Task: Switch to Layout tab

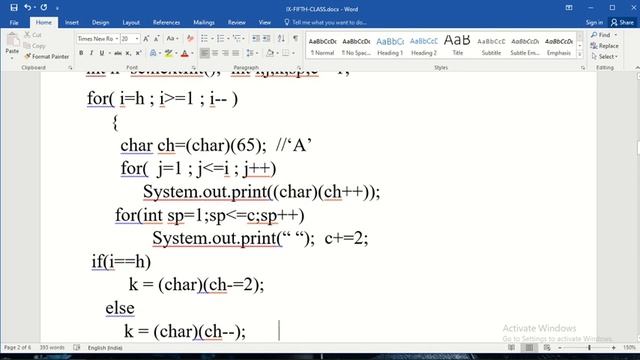Action: tap(131, 22)
